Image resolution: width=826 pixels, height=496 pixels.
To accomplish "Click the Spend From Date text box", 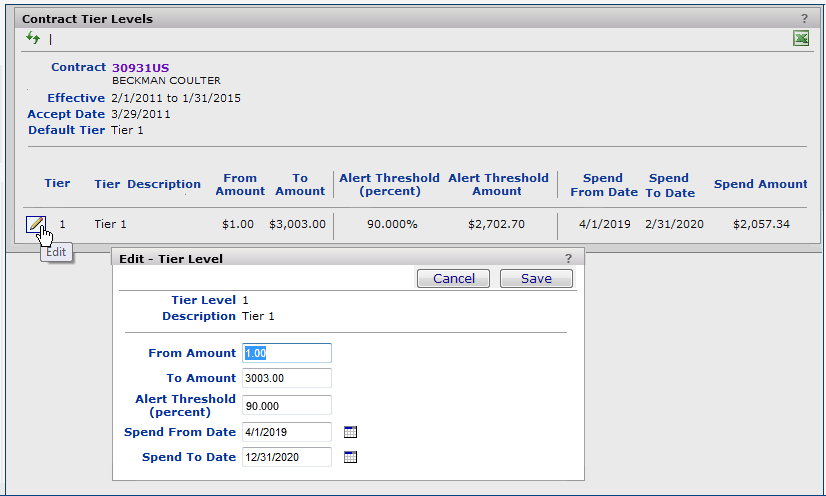I will (285, 432).
